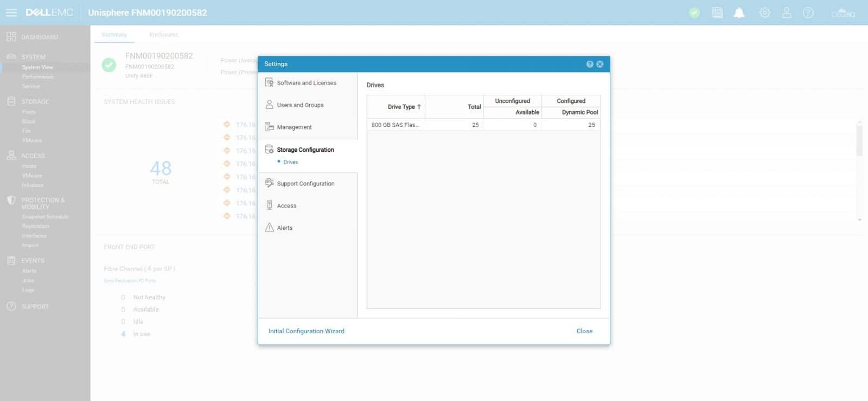Click the Alerts warning triangle icon
Screen dimensions: 868x401
(x=269, y=228)
